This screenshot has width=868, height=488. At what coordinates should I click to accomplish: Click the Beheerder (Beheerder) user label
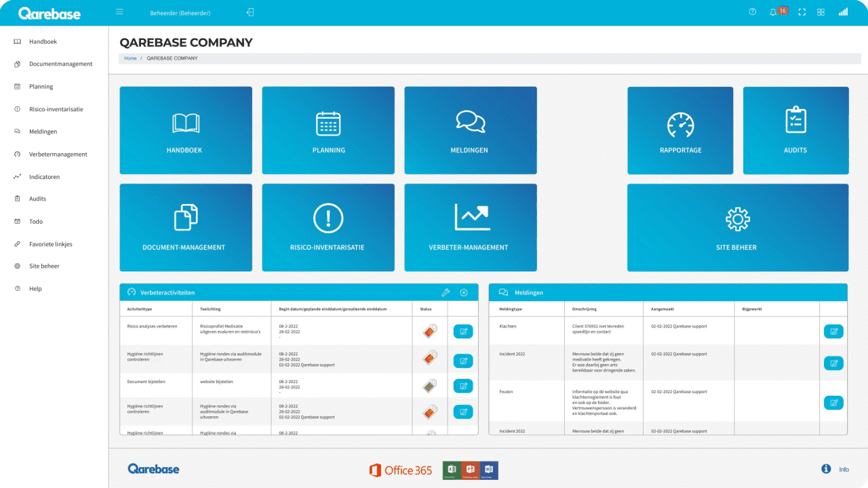(x=180, y=13)
